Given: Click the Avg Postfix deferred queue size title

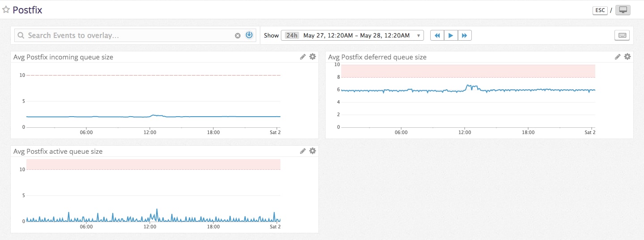Looking at the screenshot, I should tap(377, 57).
